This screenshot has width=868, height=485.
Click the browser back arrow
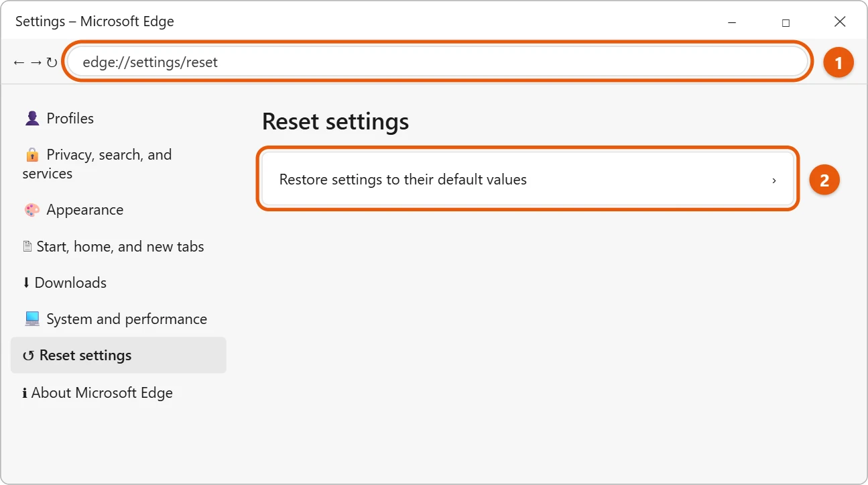coord(19,62)
